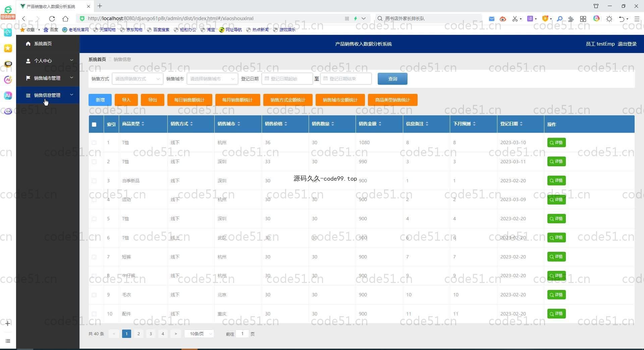
Task: Click the undo arrow toolbar icon
Action: (x=622, y=19)
